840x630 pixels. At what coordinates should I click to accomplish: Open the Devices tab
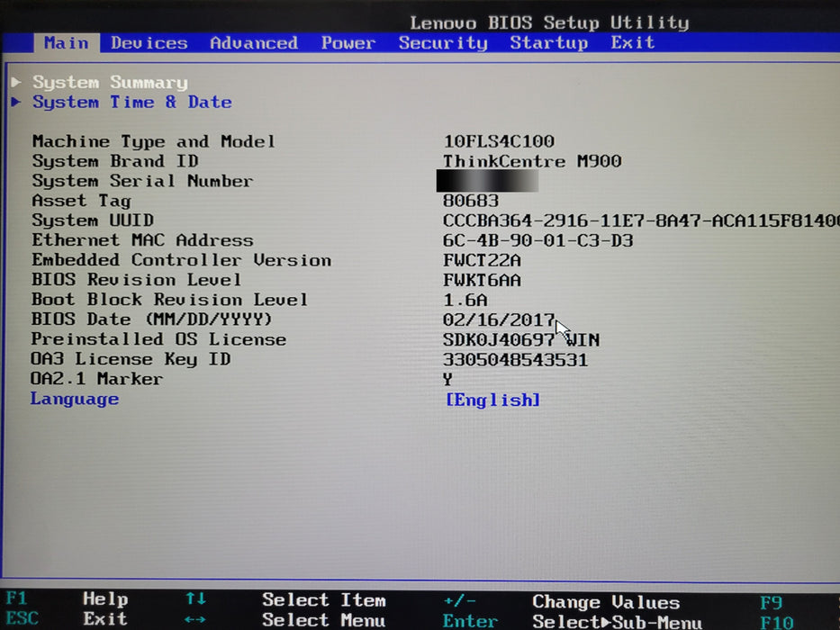coord(149,43)
